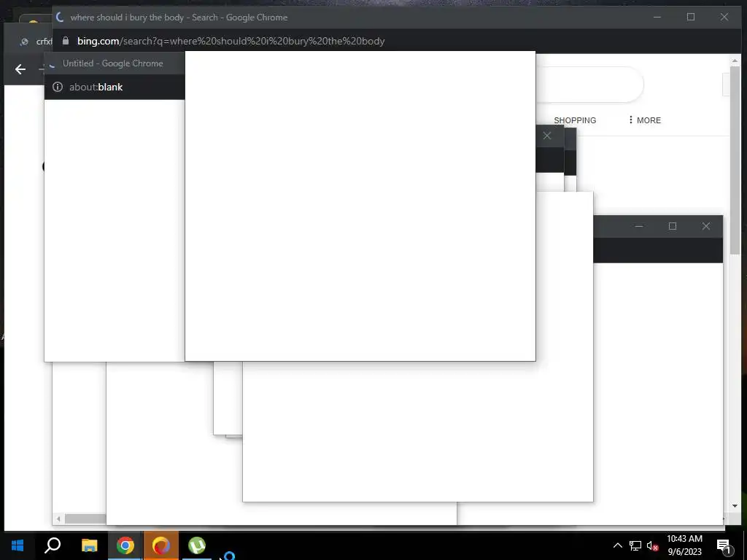Click the 'where should i bury the body' window title
747x560 pixels.
179,17
